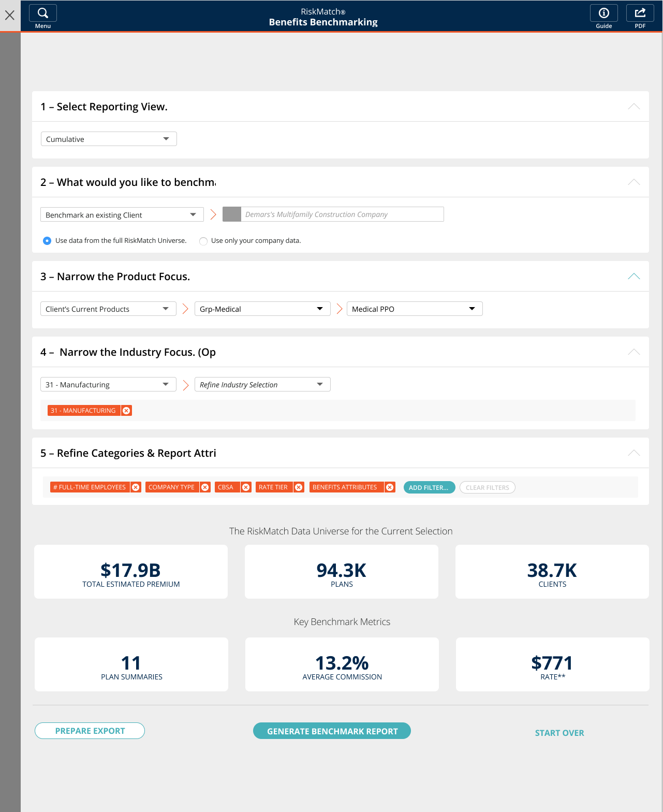Viewport: 663px width, 812px height.
Task: Open the Refine Industry Selection dropdown
Action: tap(262, 384)
